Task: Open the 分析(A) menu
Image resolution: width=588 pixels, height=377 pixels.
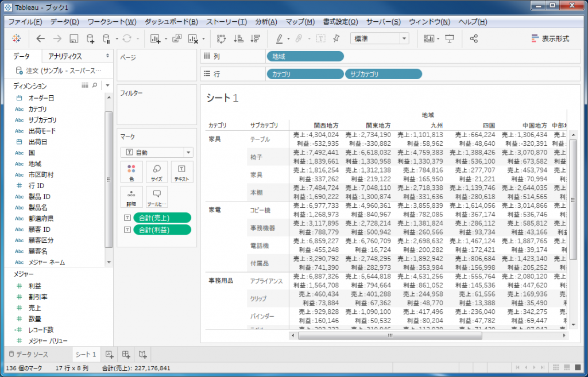Action: [265, 22]
